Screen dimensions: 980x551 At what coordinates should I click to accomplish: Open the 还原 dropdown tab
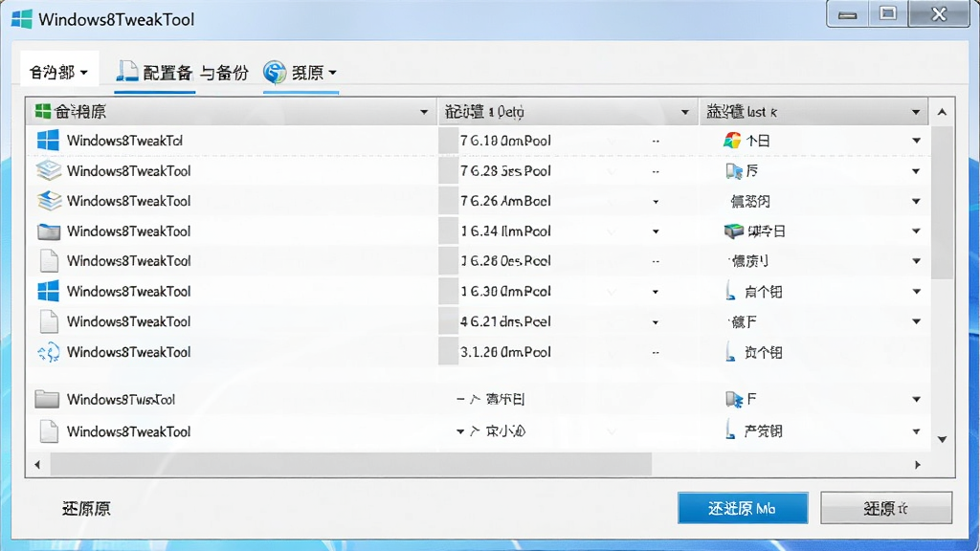pyautogui.click(x=301, y=72)
